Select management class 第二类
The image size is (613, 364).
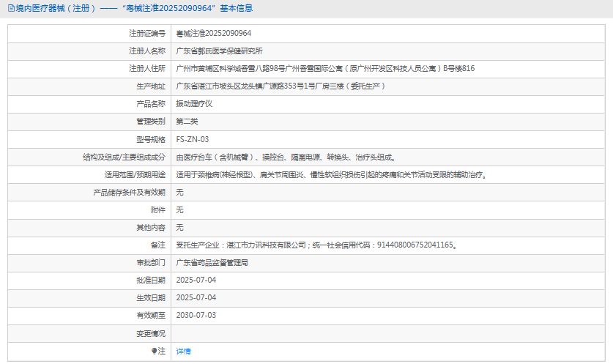pos(187,121)
